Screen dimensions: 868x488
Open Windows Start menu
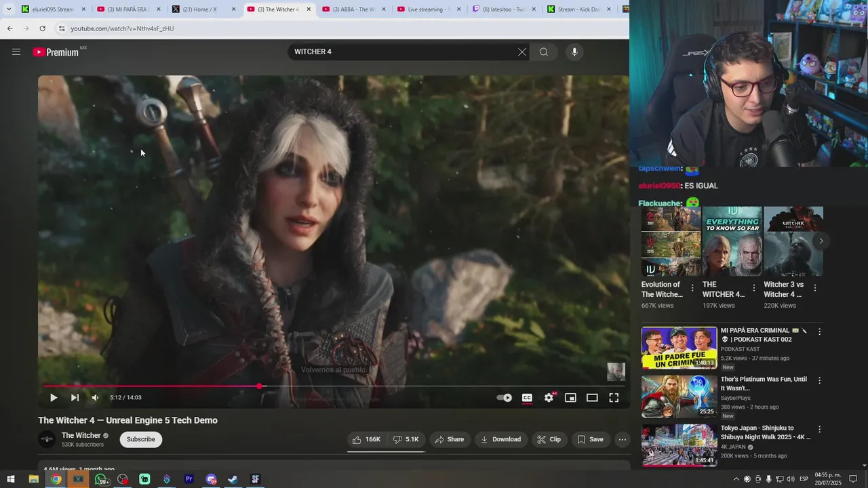[11, 479]
